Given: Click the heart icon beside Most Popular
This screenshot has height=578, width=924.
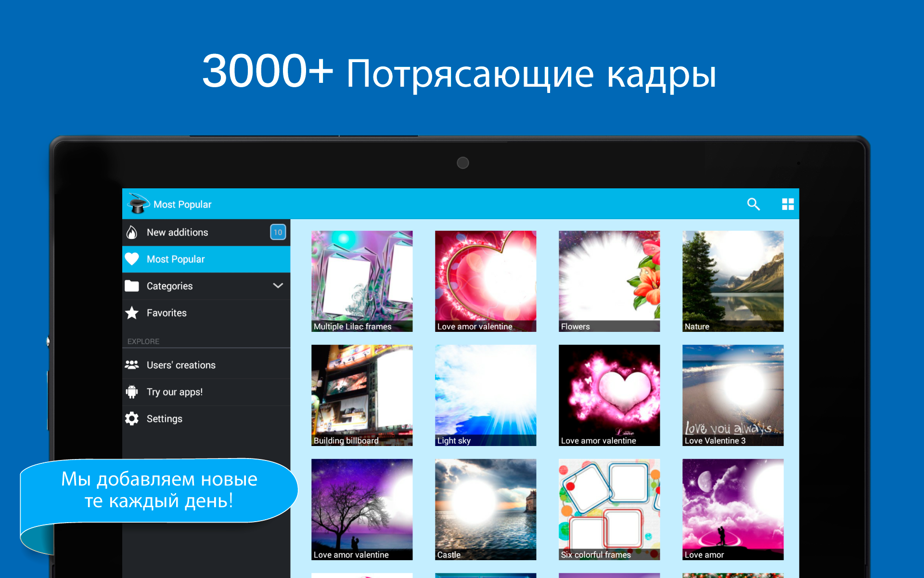Looking at the screenshot, I should click(x=132, y=259).
